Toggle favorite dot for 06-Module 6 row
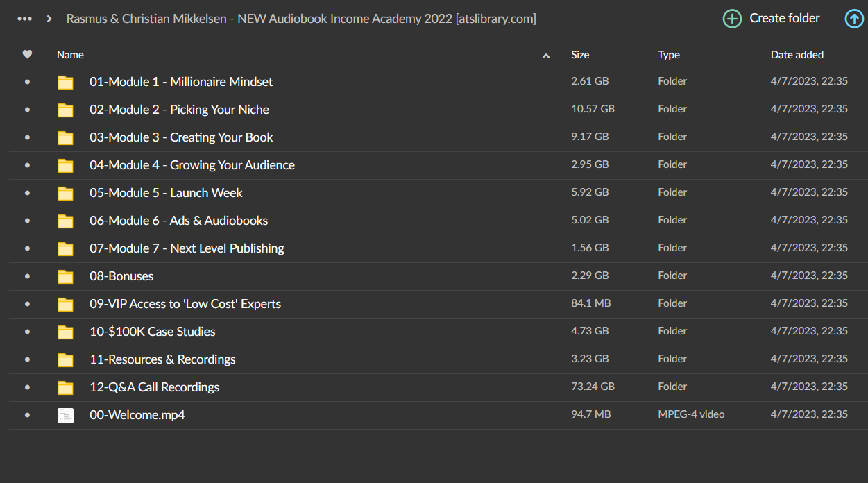This screenshot has height=483, width=868. coord(27,221)
